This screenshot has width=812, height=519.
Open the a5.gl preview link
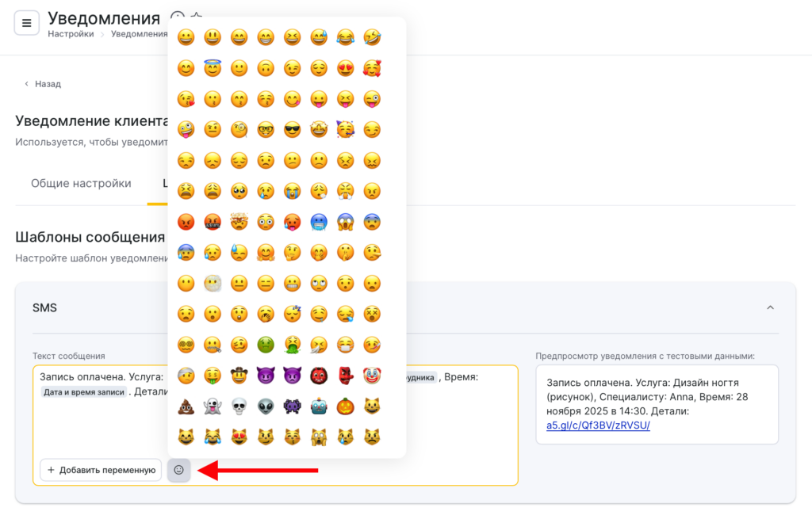(598, 426)
